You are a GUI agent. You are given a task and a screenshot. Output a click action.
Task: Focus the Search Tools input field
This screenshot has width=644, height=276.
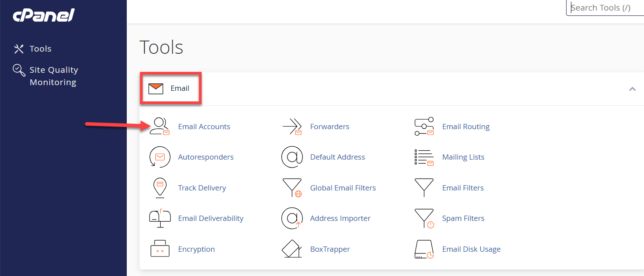(x=605, y=8)
